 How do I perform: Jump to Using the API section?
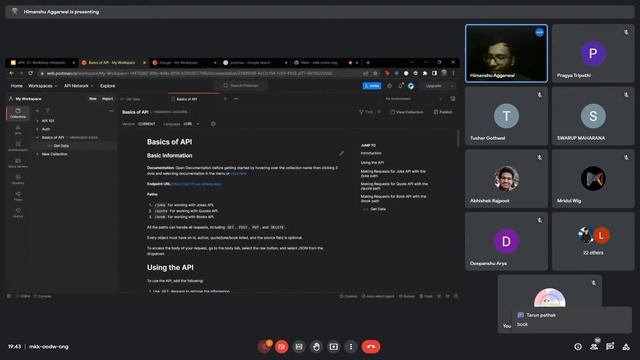click(372, 162)
